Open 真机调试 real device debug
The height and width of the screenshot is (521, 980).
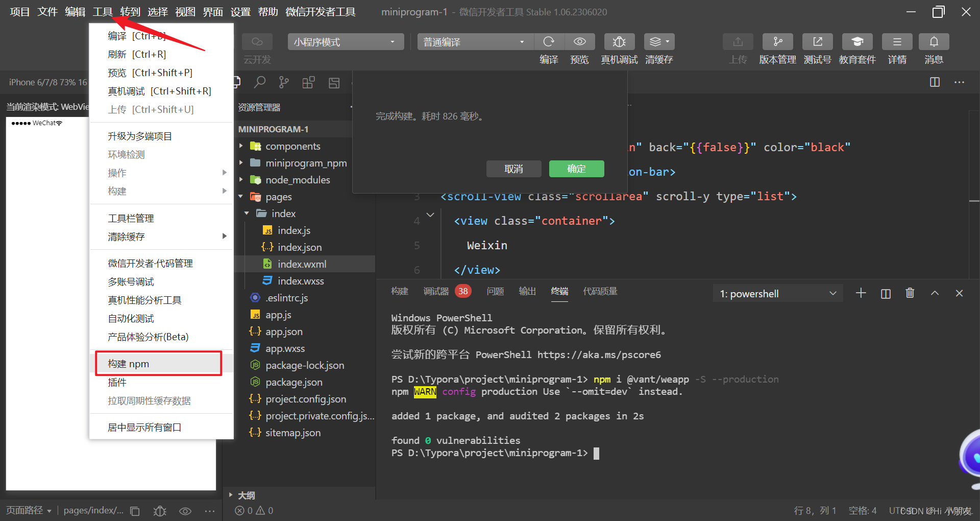[619, 42]
